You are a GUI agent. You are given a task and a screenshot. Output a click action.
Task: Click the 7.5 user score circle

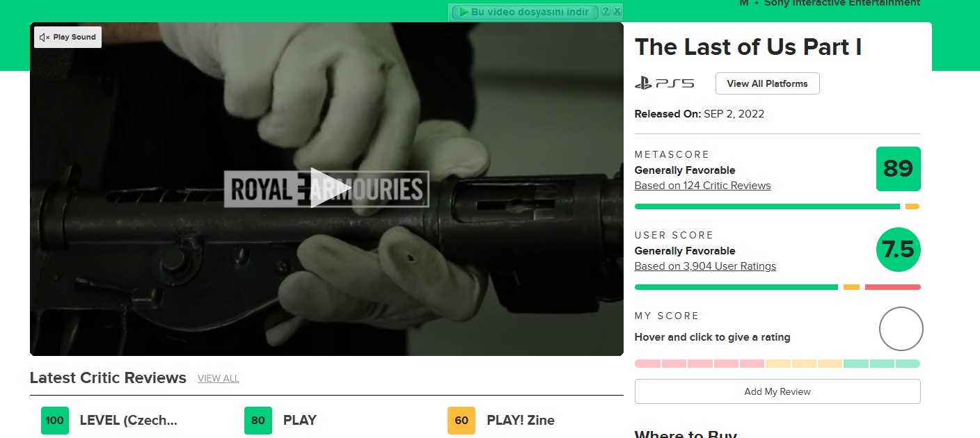click(x=898, y=250)
